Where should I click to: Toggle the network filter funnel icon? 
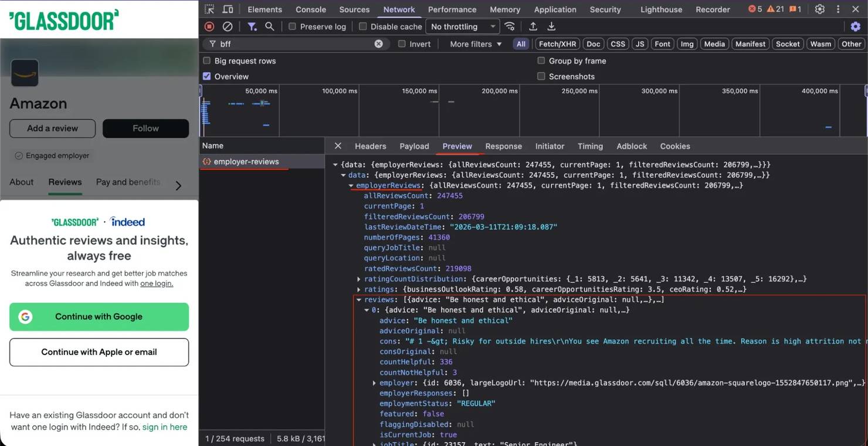coord(252,26)
